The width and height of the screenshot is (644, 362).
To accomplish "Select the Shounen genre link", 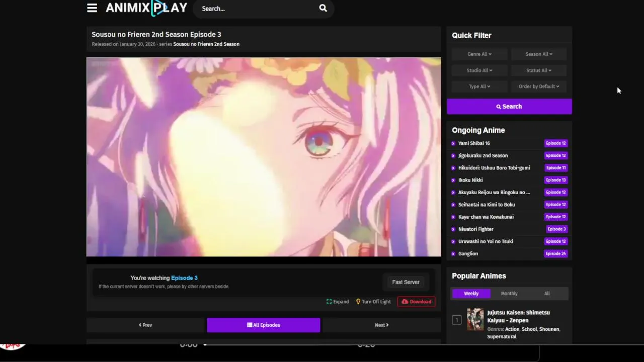I will pyautogui.click(x=549, y=329).
